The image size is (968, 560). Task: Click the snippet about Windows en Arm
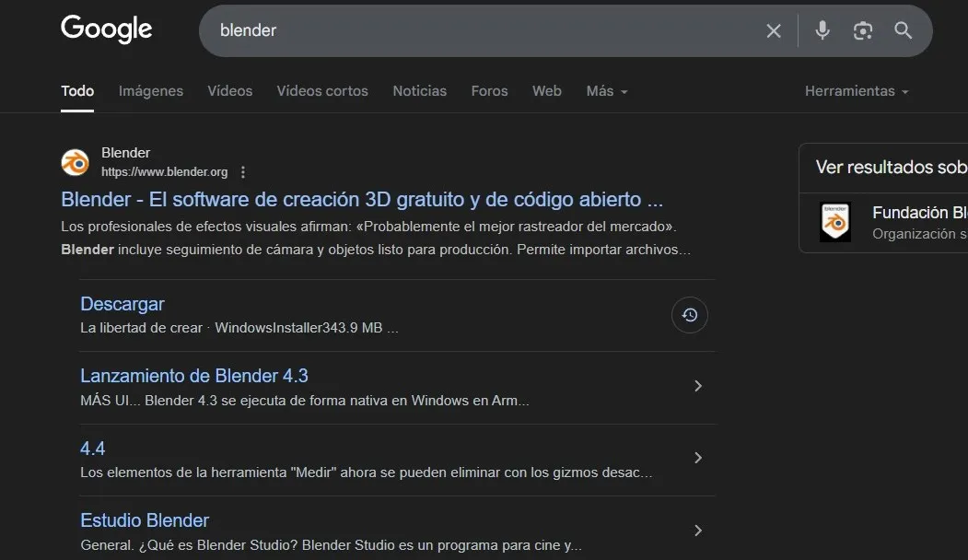click(304, 401)
